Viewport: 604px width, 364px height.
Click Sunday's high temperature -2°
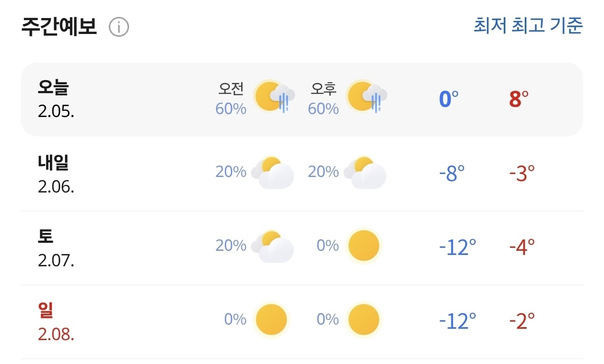click(x=522, y=321)
